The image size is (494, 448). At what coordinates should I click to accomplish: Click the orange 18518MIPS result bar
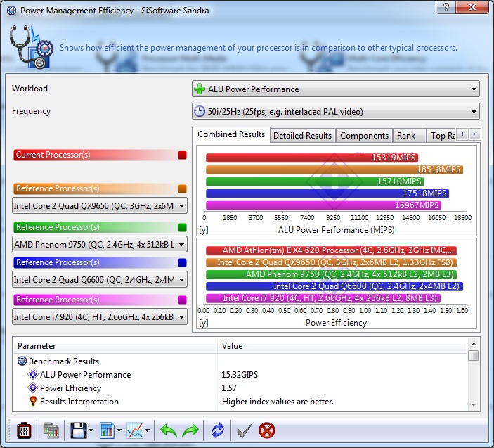tap(334, 169)
